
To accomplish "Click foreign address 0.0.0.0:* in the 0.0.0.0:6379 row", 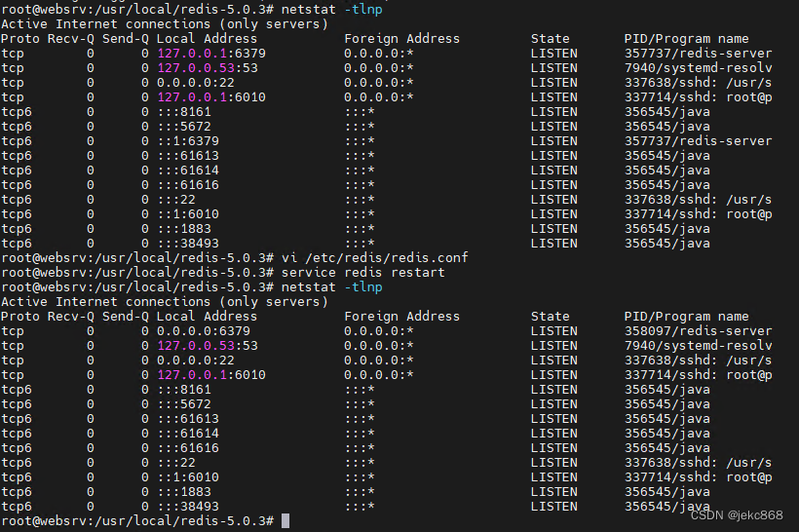I will click(x=379, y=331).
